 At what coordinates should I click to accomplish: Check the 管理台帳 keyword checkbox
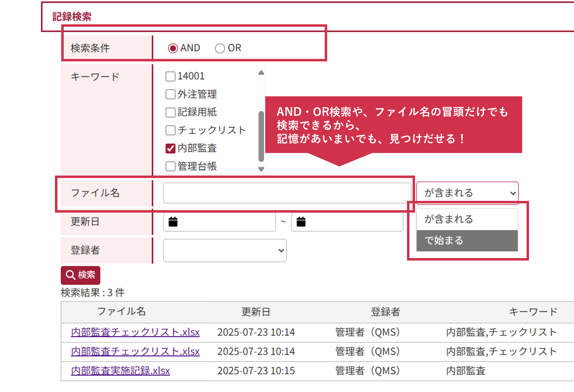171,166
